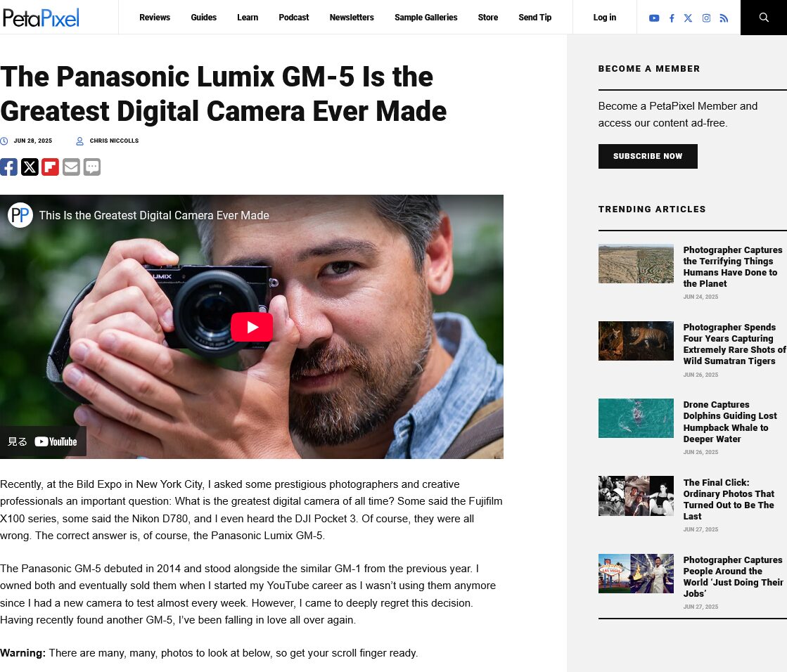Viewport: 787px width, 672px height.
Task: Open the X (Twitter) icon in header
Action: click(688, 18)
